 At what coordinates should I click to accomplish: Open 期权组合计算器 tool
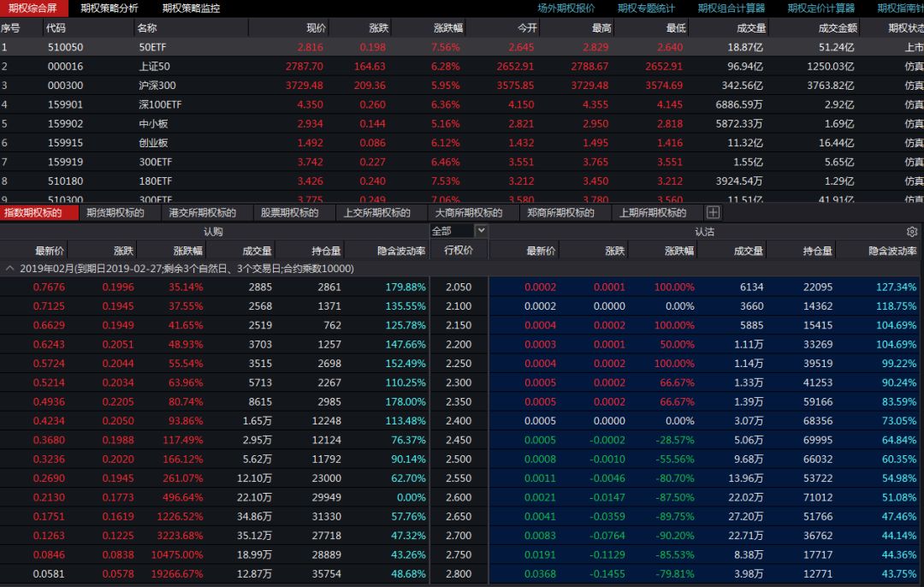pos(731,8)
